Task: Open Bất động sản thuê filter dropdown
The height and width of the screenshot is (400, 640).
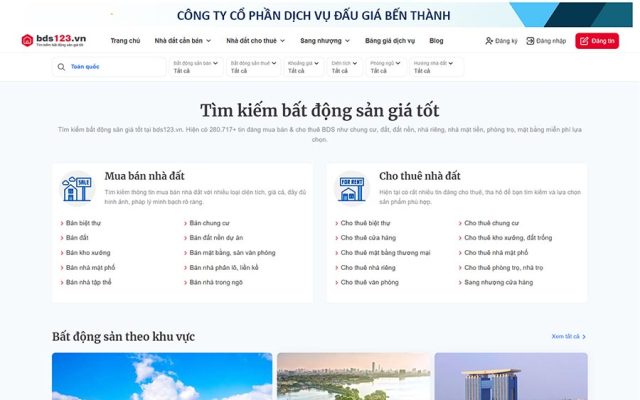Action: pos(253,67)
